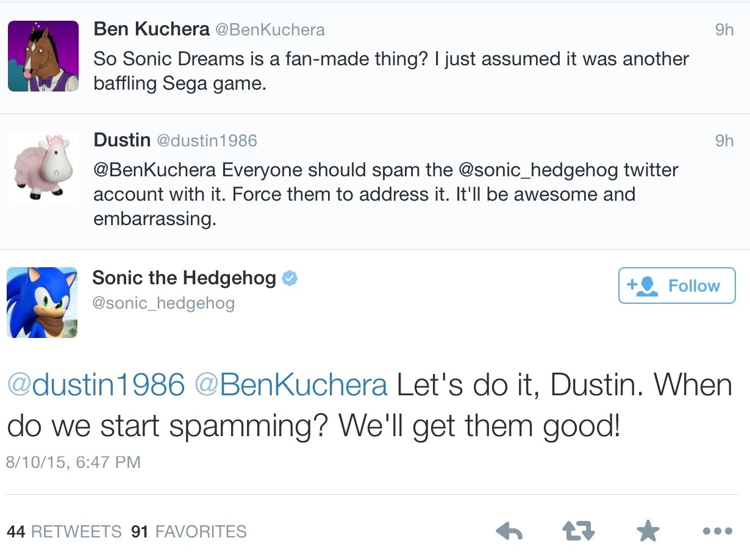Image resolution: width=750 pixels, height=560 pixels.
Task: Open Dustin's profile name link
Action: 122,140
